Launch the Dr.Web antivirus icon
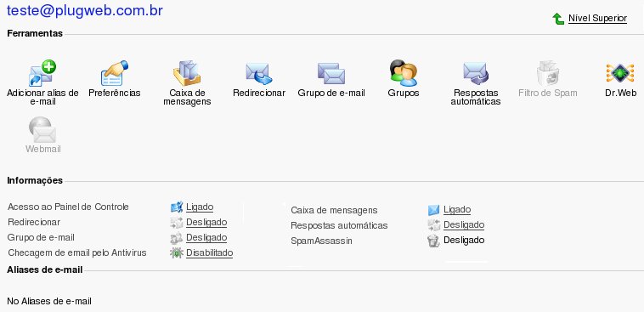644x312 pixels. 620,73
